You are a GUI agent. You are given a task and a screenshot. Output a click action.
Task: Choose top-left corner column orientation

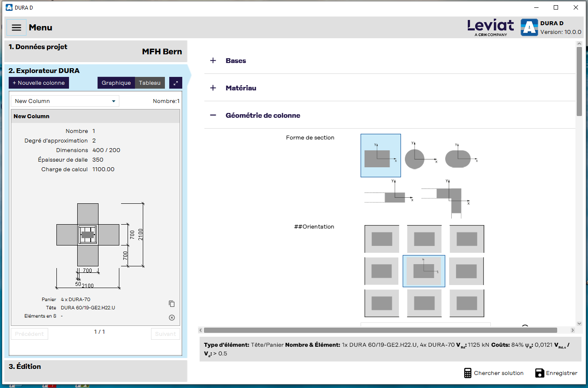click(x=381, y=239)
